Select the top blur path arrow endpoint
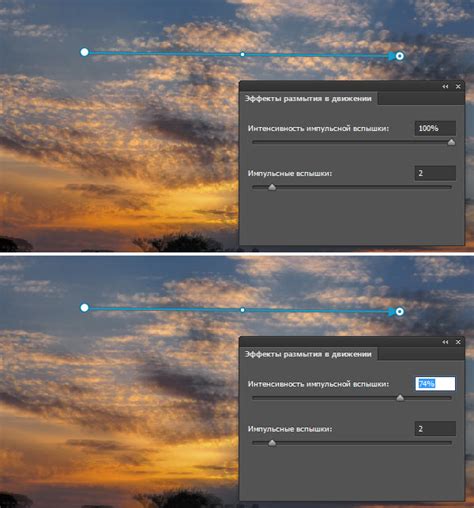474x508 pixels. point(400,56)
